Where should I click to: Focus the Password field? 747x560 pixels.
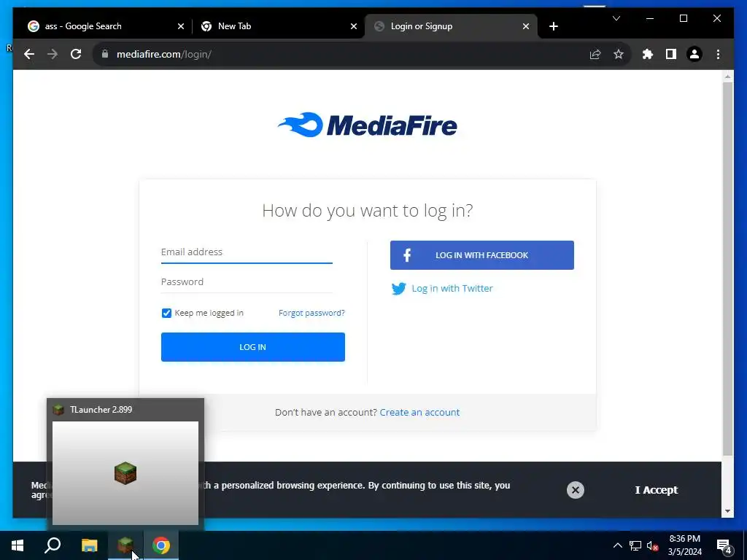pos(247,282)
